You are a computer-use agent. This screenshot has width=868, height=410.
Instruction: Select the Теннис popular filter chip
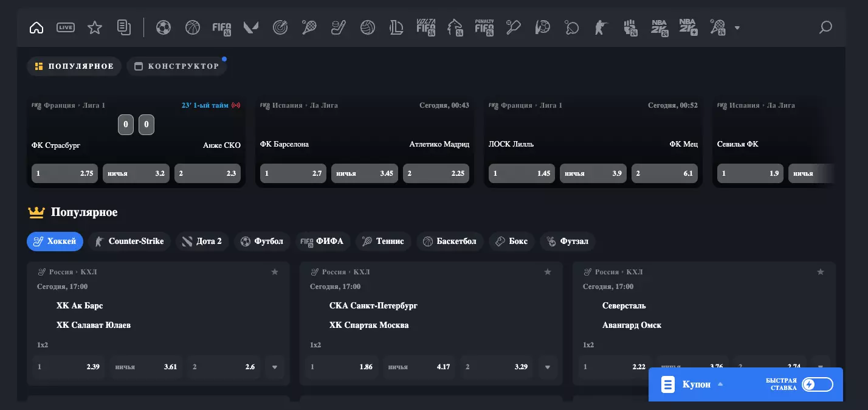(383, 241)
